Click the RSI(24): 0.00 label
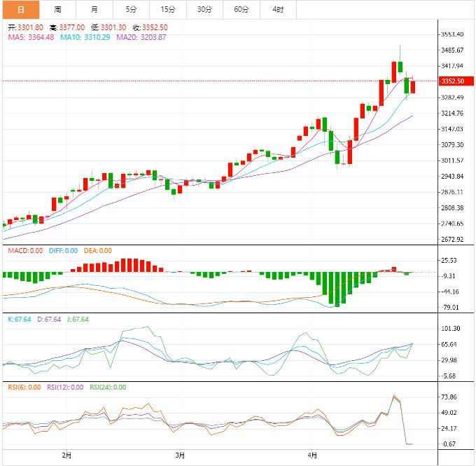Viewport: 476px width, 466px height. 107,388
